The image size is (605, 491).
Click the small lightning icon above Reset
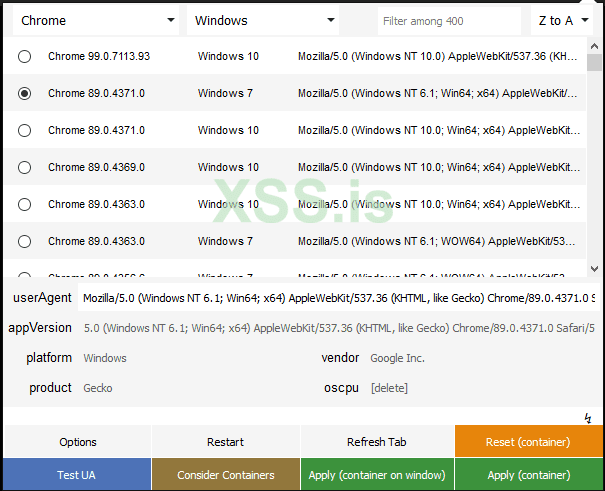(x=588, y=417)
